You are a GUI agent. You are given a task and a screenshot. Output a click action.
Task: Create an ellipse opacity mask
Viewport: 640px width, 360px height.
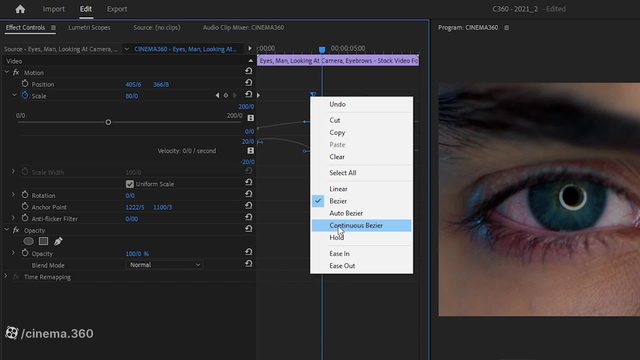(x=29, y=241)
